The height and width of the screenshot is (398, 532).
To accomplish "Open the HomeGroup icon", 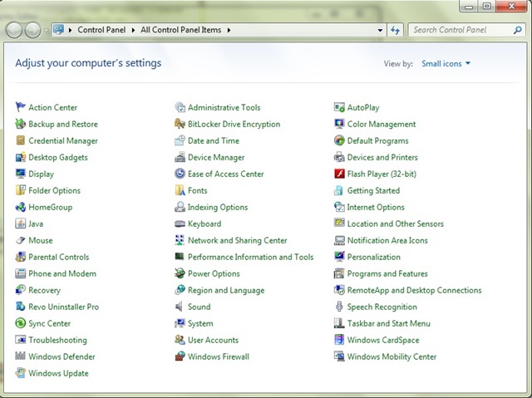I will (x=20, y=207).
